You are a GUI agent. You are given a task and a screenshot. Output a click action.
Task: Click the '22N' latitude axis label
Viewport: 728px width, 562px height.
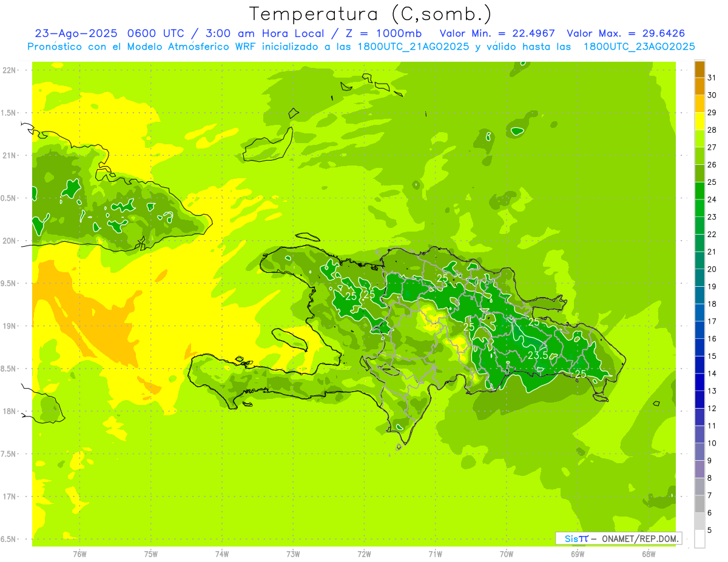9,70
